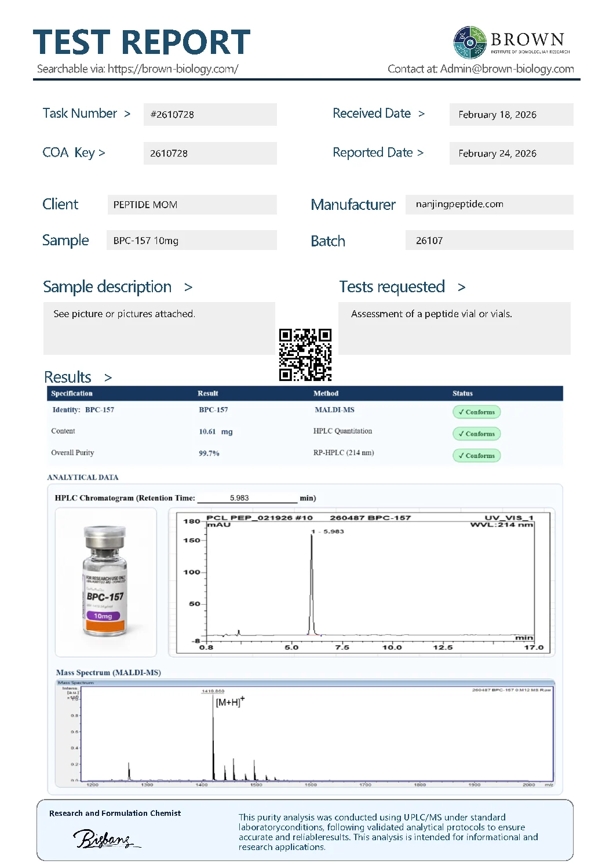613x868 pixels.
Task: Click the Method column header
Action: pos(326,393)
